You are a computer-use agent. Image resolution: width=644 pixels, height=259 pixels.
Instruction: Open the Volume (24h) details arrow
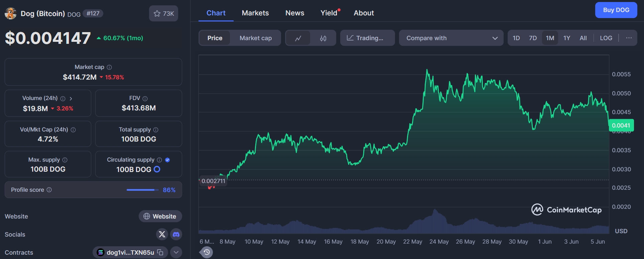click(x=71, y=99)
